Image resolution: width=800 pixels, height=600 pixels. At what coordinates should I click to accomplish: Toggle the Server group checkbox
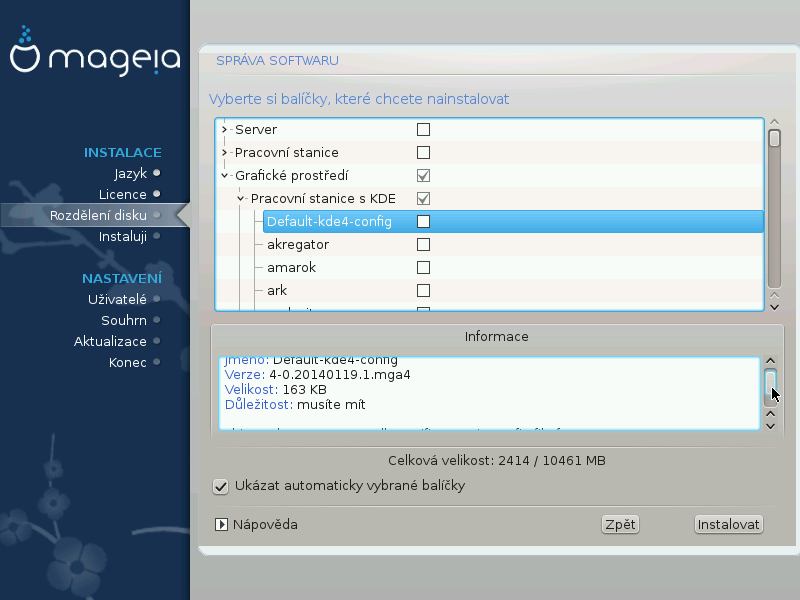[423, 130]
